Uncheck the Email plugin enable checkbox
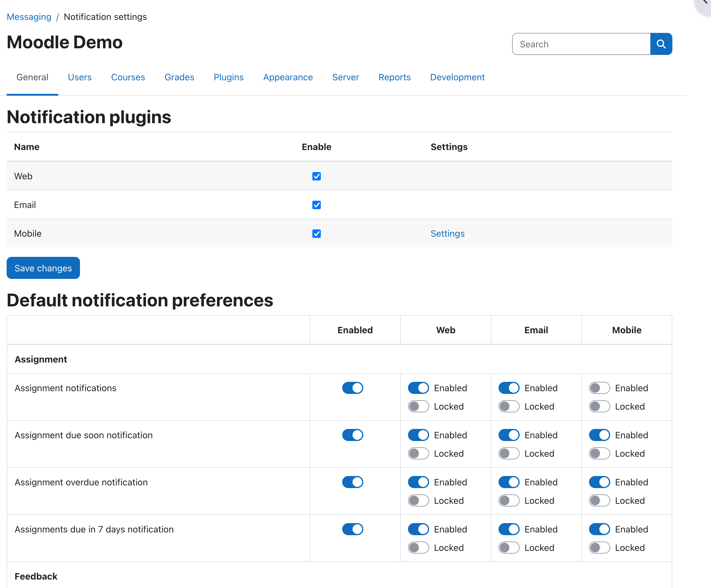The height and width of the screenshot is (588, 711). coord(316,205)
